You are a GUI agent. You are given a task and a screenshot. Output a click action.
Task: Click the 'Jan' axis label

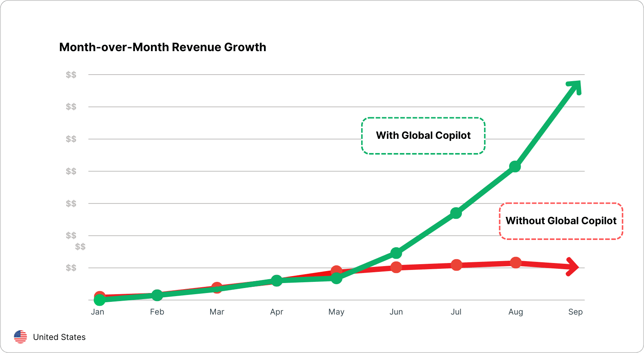coord(98,312)
